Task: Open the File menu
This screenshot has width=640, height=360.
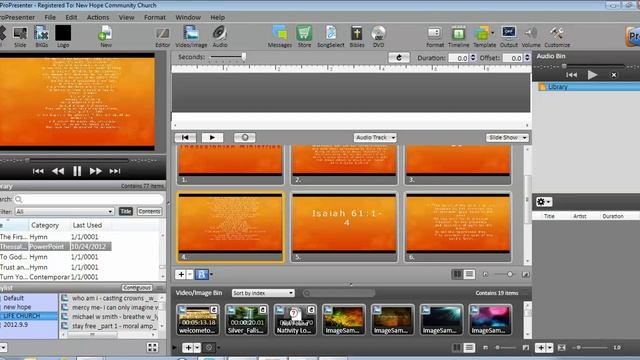Action: click(50, 17)
